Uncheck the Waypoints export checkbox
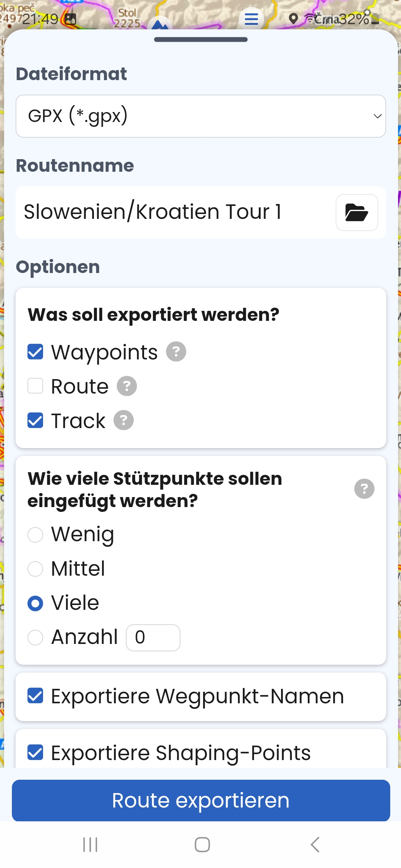This screenshot has width=401, height=868. (35, 352)
